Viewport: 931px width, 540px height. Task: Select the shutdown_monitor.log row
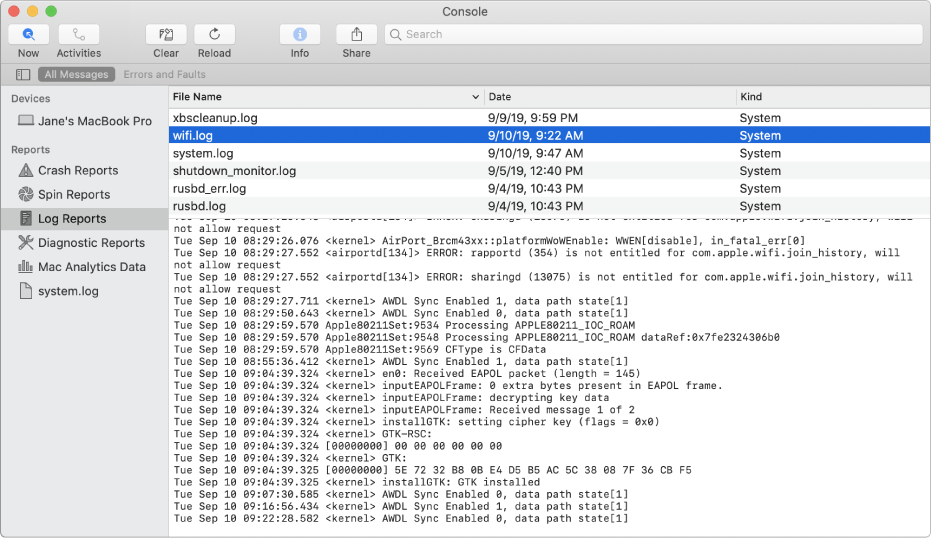tap(235, 171)
